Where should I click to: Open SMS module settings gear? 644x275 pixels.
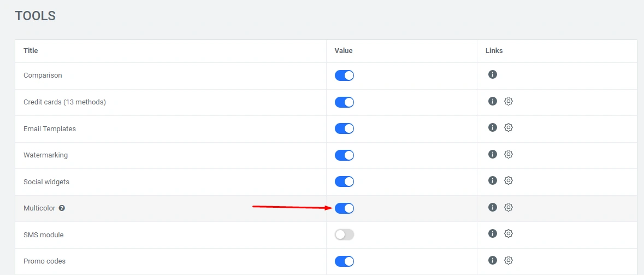coord(509,233)
